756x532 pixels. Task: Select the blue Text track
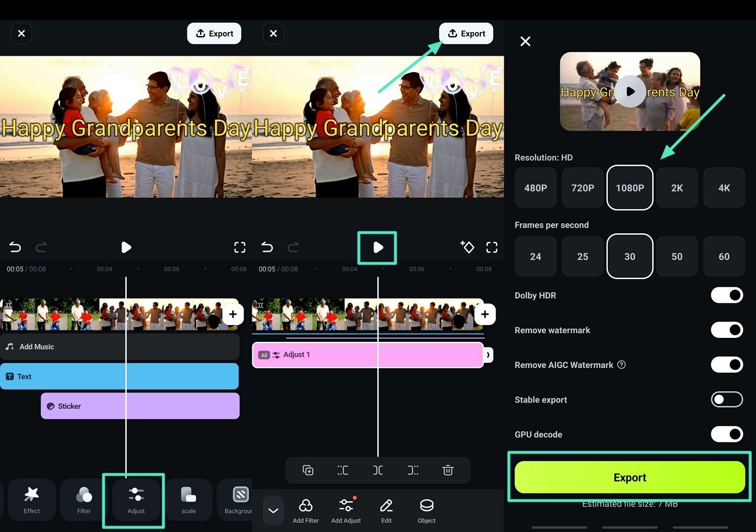119,376
